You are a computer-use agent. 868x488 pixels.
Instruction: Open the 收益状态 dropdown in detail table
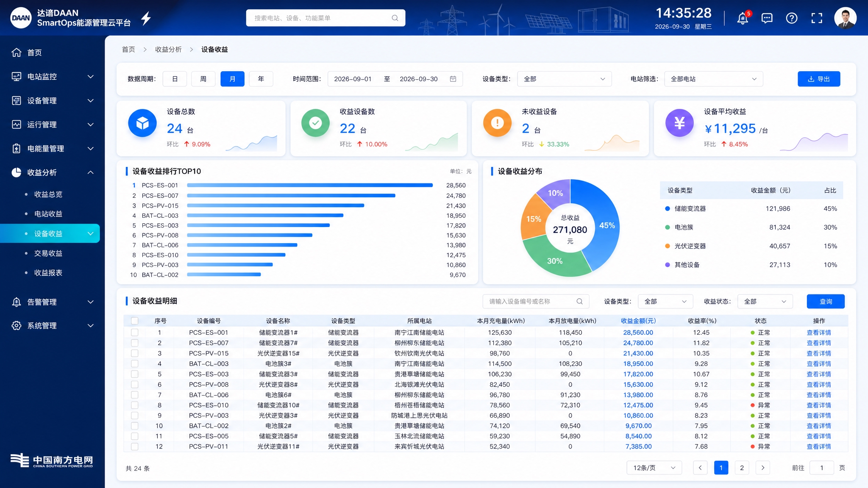point(765,301)
